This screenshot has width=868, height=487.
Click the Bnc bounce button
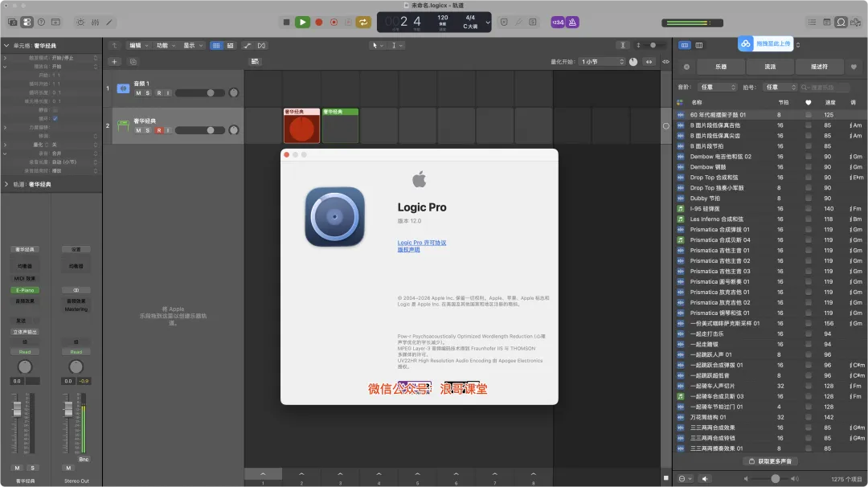[x=84, y=460]
